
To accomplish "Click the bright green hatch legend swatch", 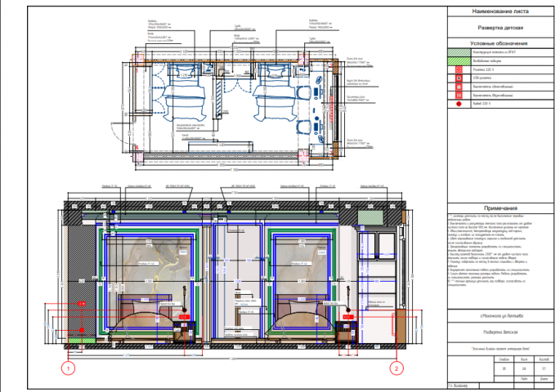I will pos(459,61).
